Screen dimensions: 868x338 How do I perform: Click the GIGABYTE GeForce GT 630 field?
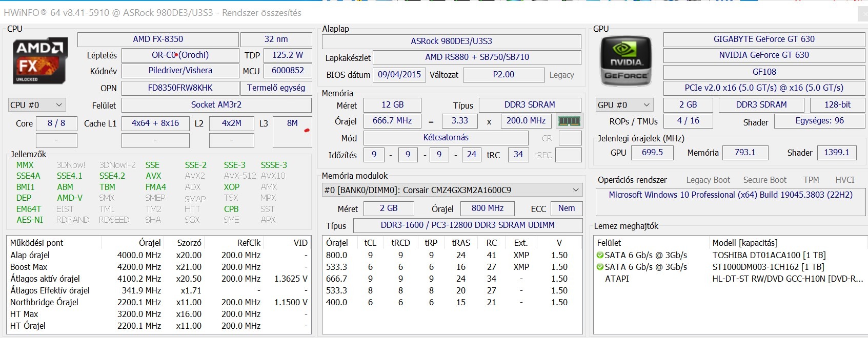[x=764, y=39]
